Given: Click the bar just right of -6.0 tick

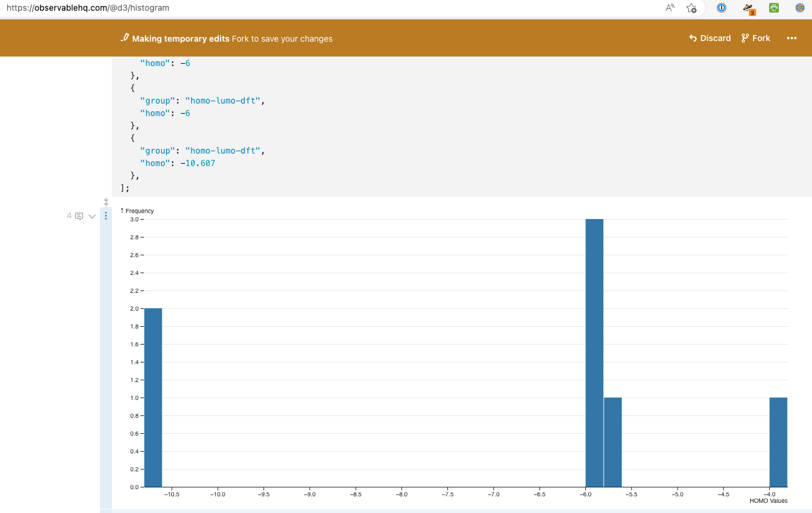Looking at the screenshot, I should 613,442.
